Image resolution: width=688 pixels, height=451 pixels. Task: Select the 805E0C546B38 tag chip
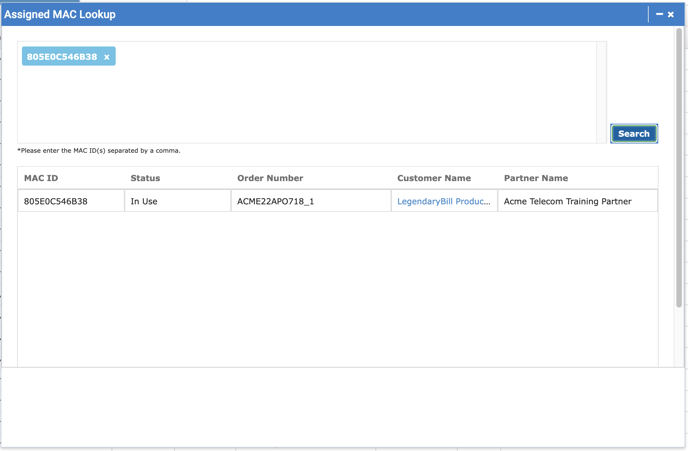(x=61, y=57)
